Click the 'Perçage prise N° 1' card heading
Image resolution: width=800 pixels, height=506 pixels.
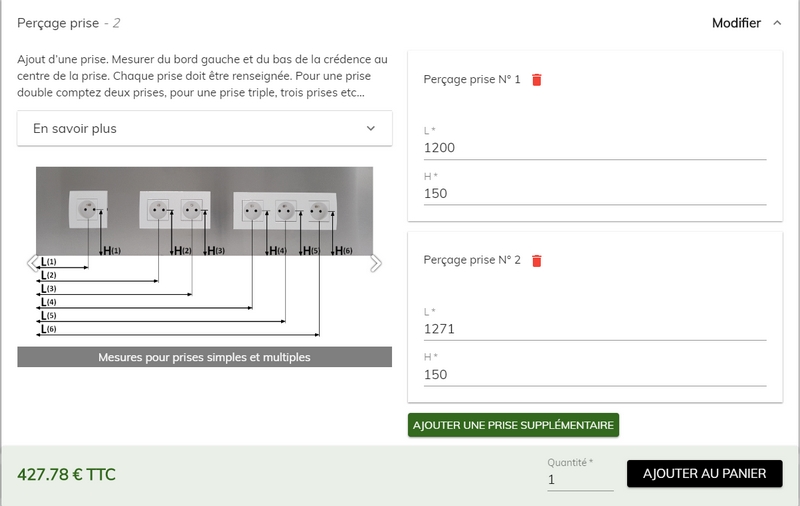[472, 80]
